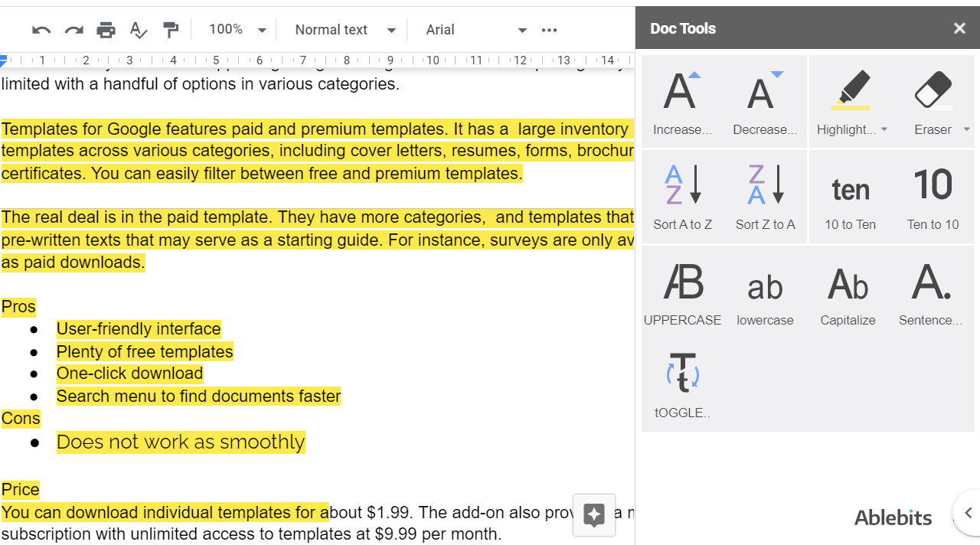Image resolution: width=980 pixels, height=545 pixels.
Task: Expand highlight color options arrow
Action: click(x=884, y=129)
